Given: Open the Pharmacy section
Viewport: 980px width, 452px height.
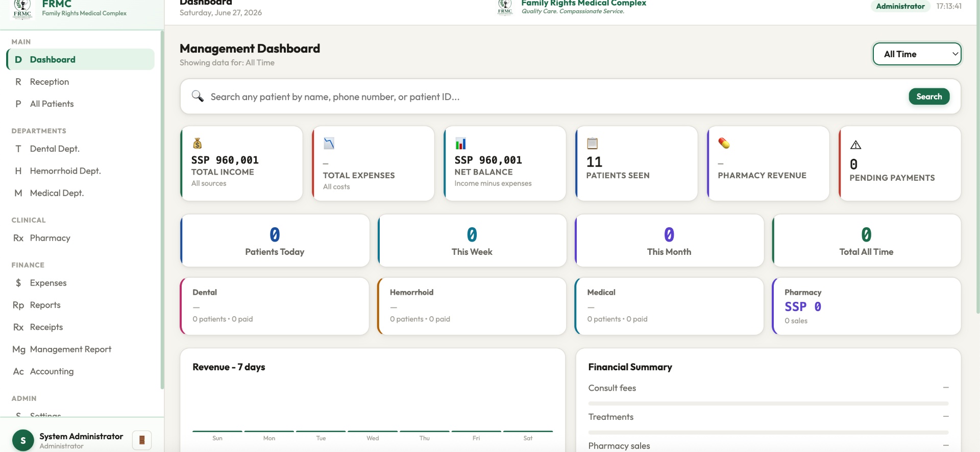Looking at the screenshot, I should [81, 238].
